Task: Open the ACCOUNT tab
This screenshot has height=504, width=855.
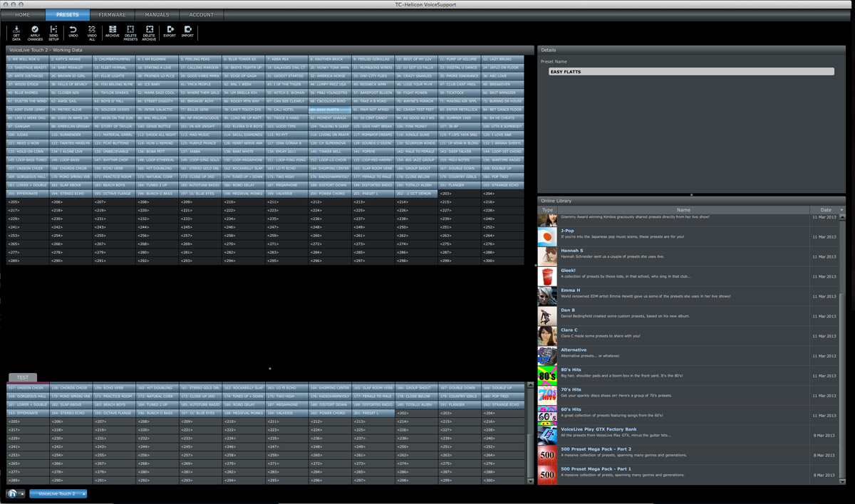Action: (x=201, y=14)
